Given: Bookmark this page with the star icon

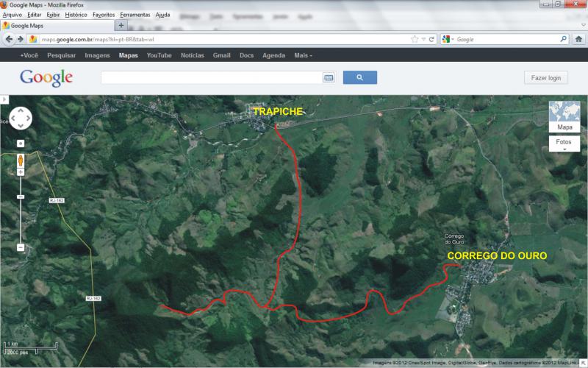Looking at the screenshot, I should point(415,39).
